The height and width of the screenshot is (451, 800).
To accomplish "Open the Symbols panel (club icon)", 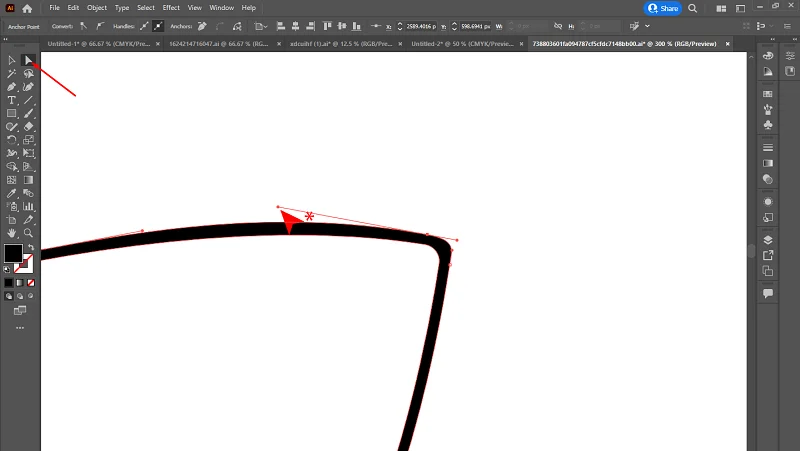I will [x=768, y=125].
